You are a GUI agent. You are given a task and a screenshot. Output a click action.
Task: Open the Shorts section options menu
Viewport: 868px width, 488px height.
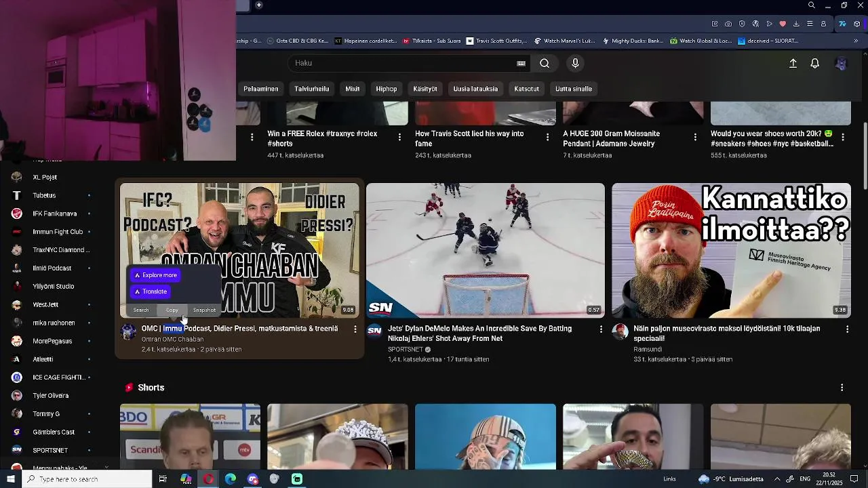(842, 388)
